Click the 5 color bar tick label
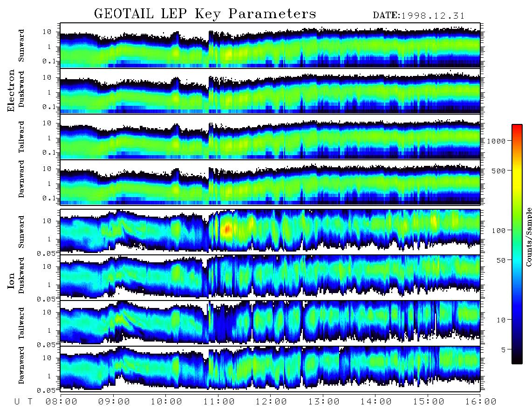 (x=503, y=350)
